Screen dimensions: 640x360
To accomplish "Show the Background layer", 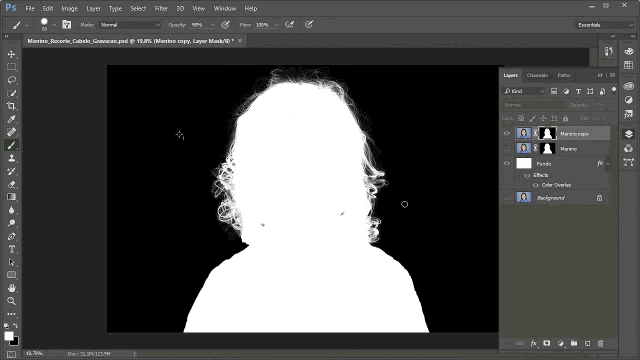I will (507, 198).
